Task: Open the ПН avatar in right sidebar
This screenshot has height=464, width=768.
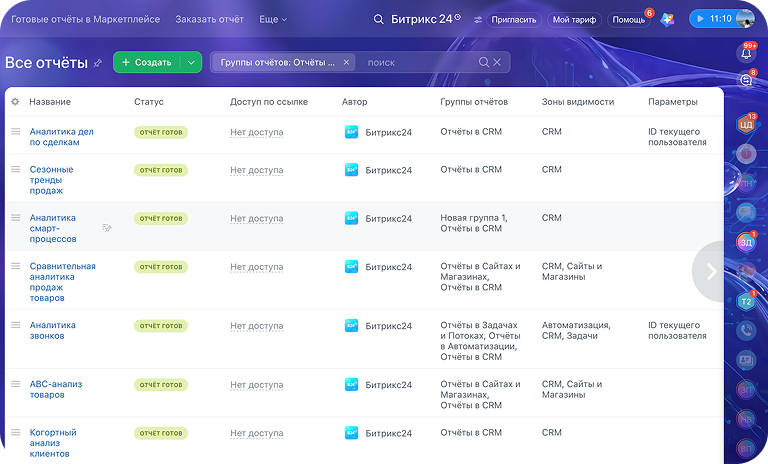Action: pos(746,183)
